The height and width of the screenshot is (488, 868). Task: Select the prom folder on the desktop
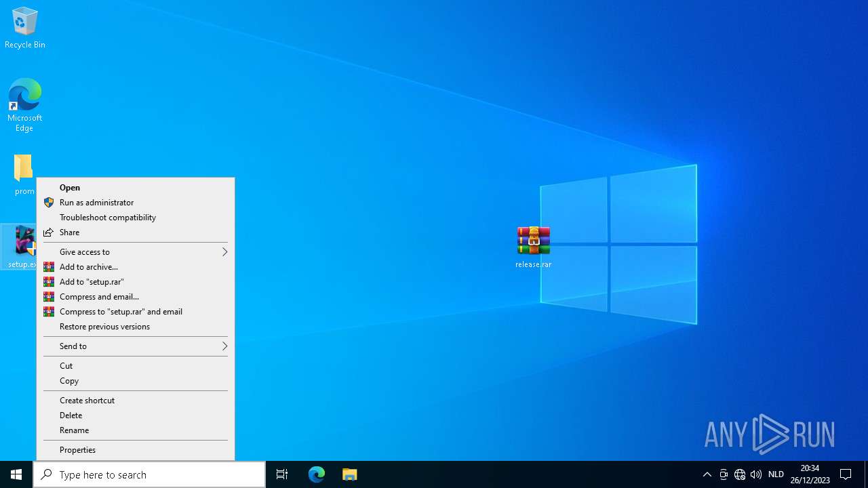[24, 175]
